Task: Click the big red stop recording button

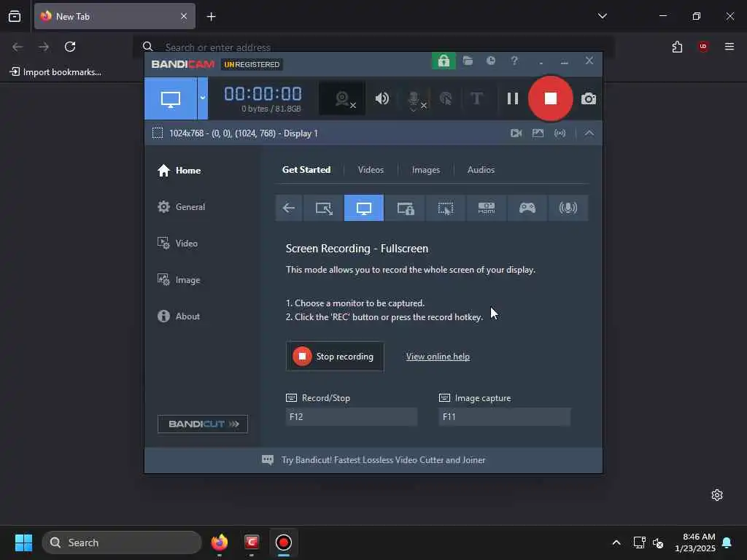Action: (x=550, y=98)
